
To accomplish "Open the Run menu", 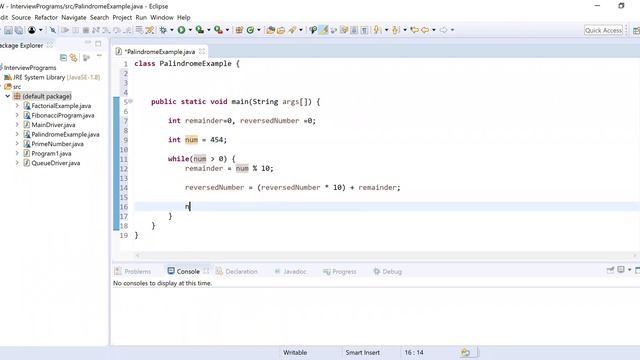I will pos(141,18).
